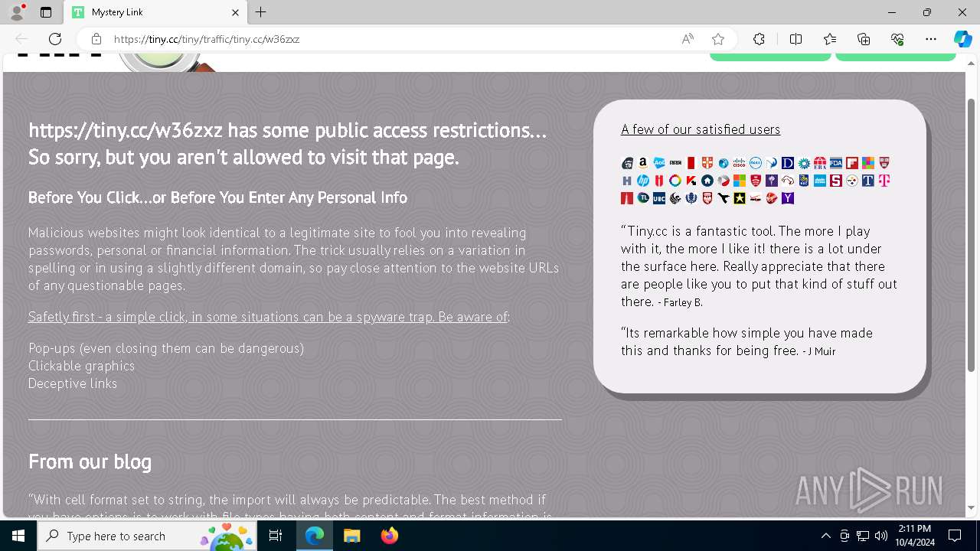Click the 'Before You Click' heading

217,197
